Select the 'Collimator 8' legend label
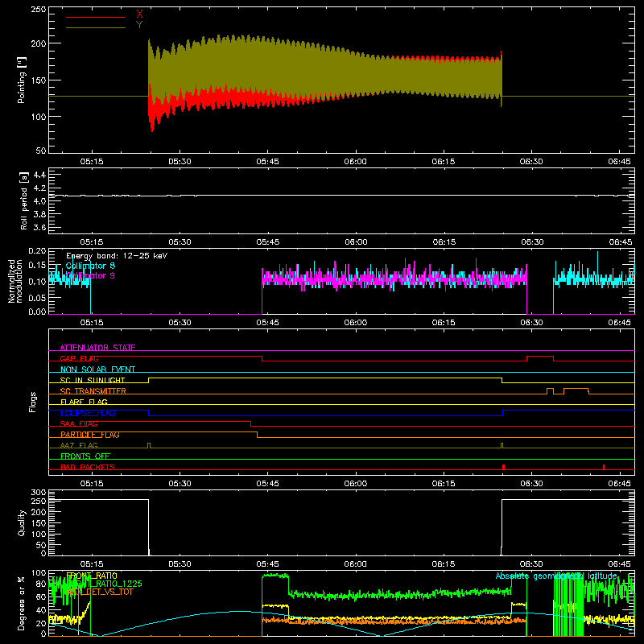644x644 pixels. pos(90,266)
